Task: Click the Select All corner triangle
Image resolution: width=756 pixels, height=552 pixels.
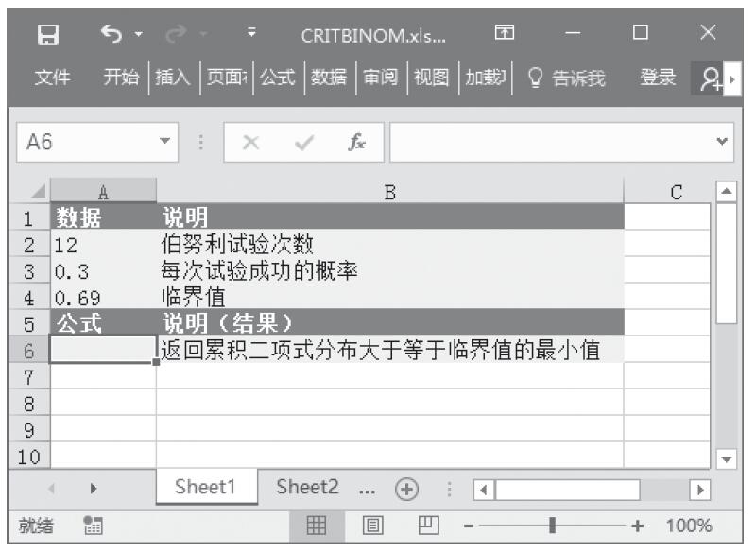Action: pos(38,192)
